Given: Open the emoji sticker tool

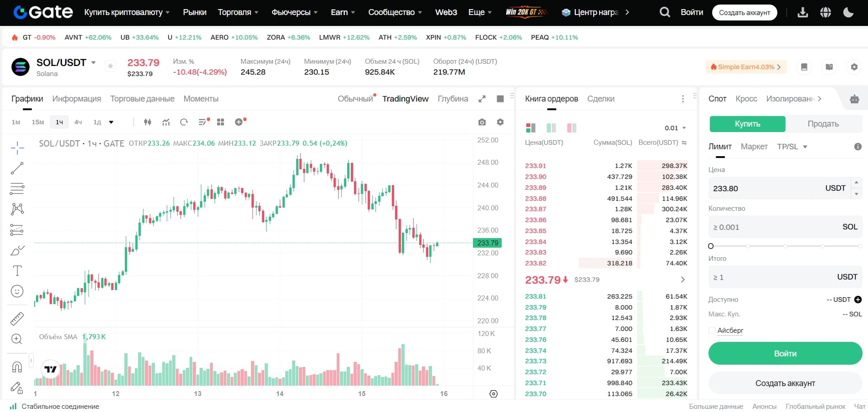Looking at the screenshot, I should coord(17,291).
